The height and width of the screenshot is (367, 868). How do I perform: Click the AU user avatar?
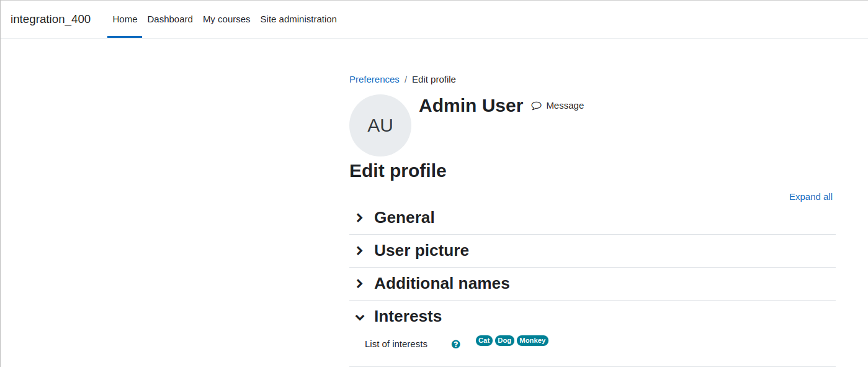click(380, 125)
